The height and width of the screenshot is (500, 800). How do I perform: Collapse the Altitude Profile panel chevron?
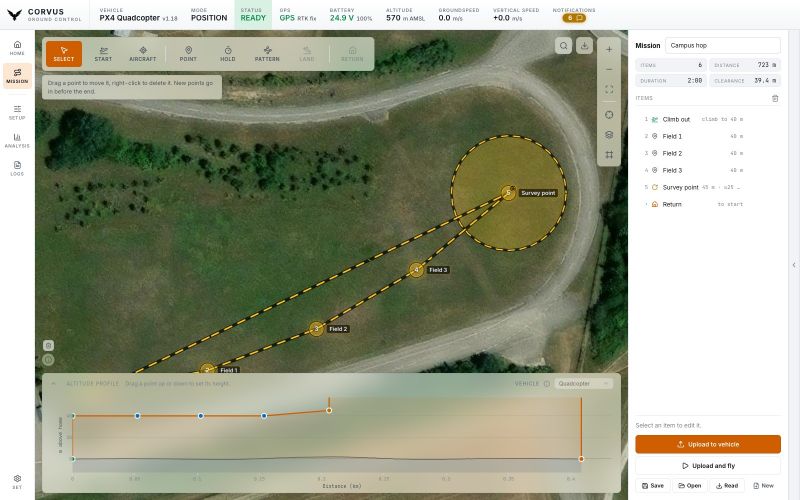coord(53,383)
